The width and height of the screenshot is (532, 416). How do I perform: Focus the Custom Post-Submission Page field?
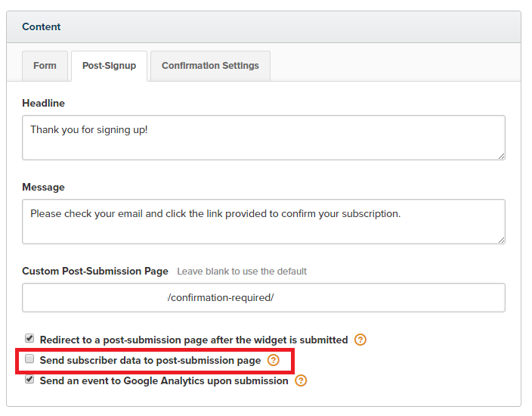264,297
